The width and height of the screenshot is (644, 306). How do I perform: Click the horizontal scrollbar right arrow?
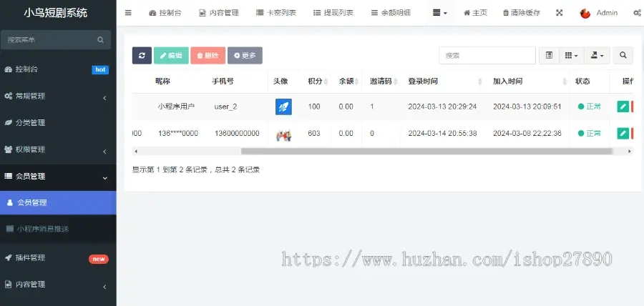[x=629, y=152]
